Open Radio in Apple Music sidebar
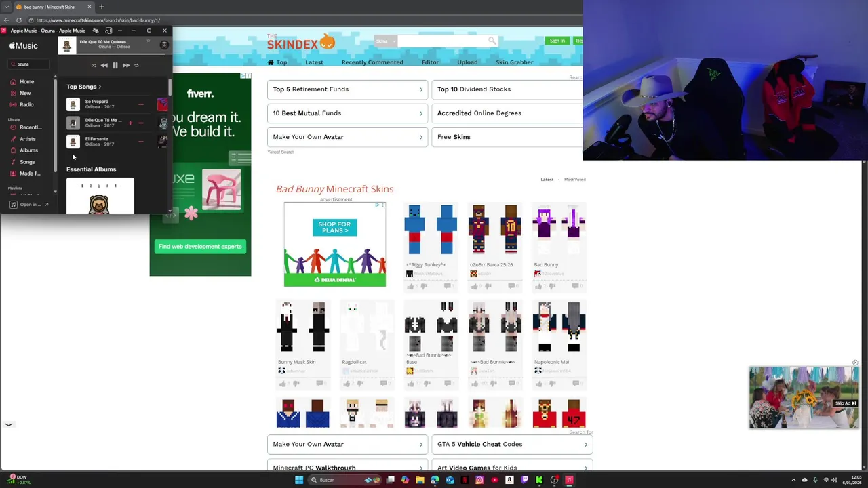The image size is (868, 488). 26,104
